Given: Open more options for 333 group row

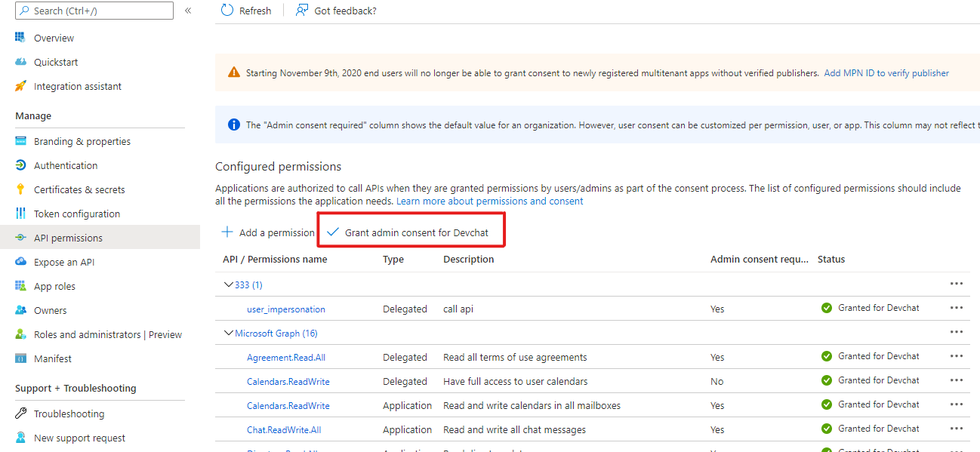Looking at the screenshot, I should [x=957, y=284].
